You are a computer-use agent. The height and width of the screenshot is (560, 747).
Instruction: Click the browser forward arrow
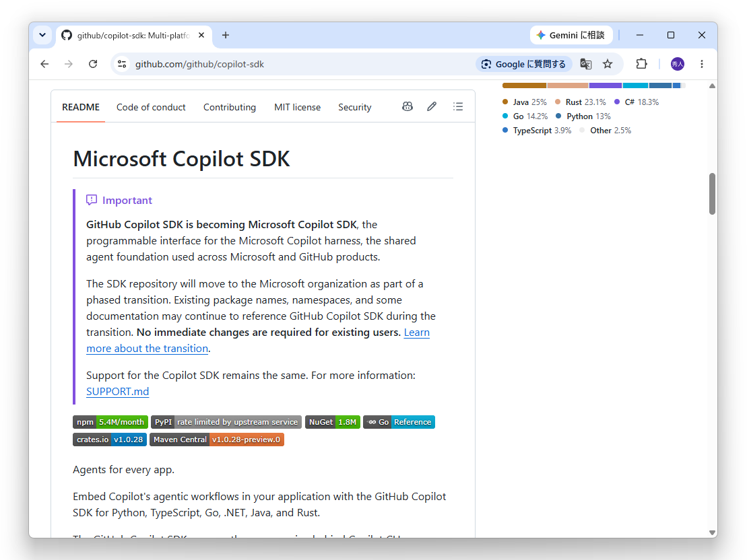(x=69, y=64)
